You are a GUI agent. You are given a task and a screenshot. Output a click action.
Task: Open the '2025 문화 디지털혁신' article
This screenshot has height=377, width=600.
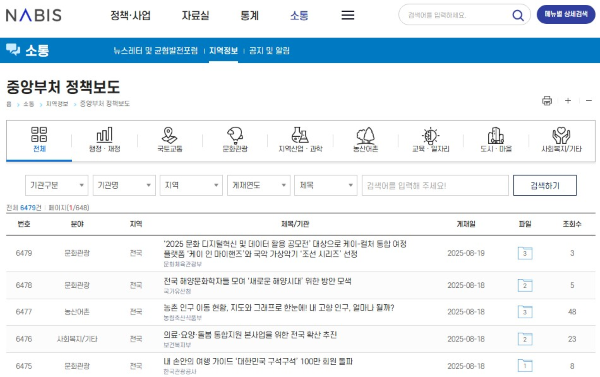[x=285, y=249]
